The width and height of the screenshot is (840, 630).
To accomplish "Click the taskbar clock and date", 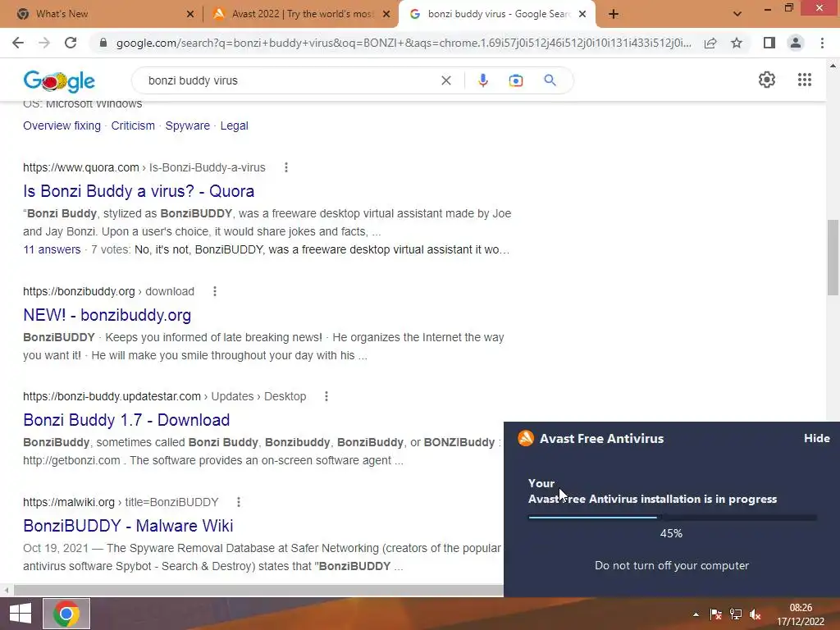I will [x=801, y=614].
